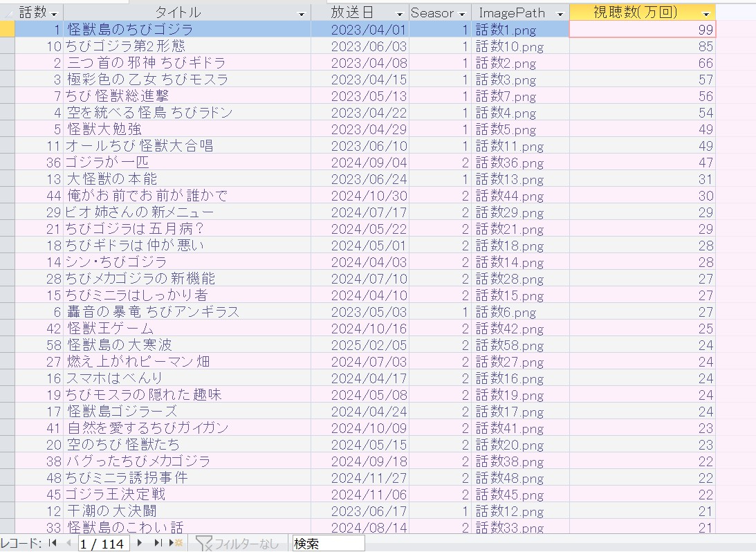Select ImagePath cell 話数36.png
The width and height of the screenshot is (756, 552).
pyautogui.click(x=520, y=163)
